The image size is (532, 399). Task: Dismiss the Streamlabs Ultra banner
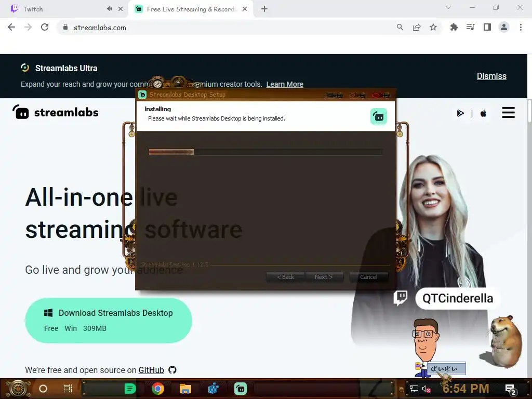click(491, 76)
